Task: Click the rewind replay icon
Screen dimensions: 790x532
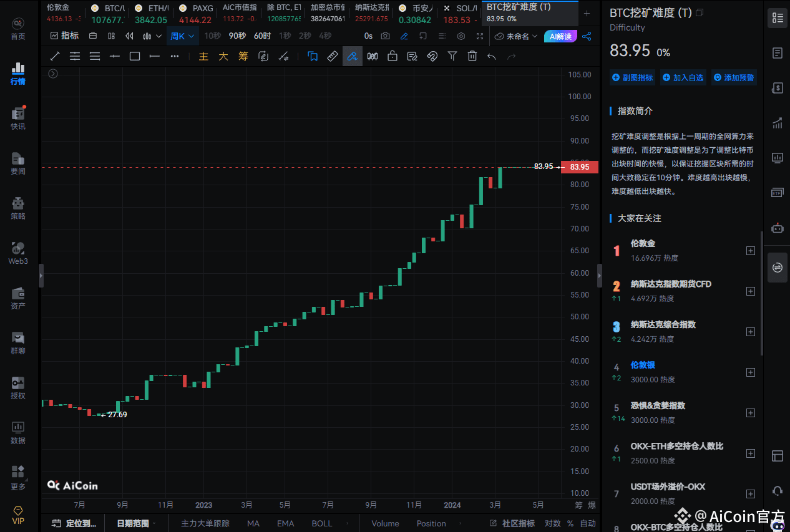Action: pos(130,36)
